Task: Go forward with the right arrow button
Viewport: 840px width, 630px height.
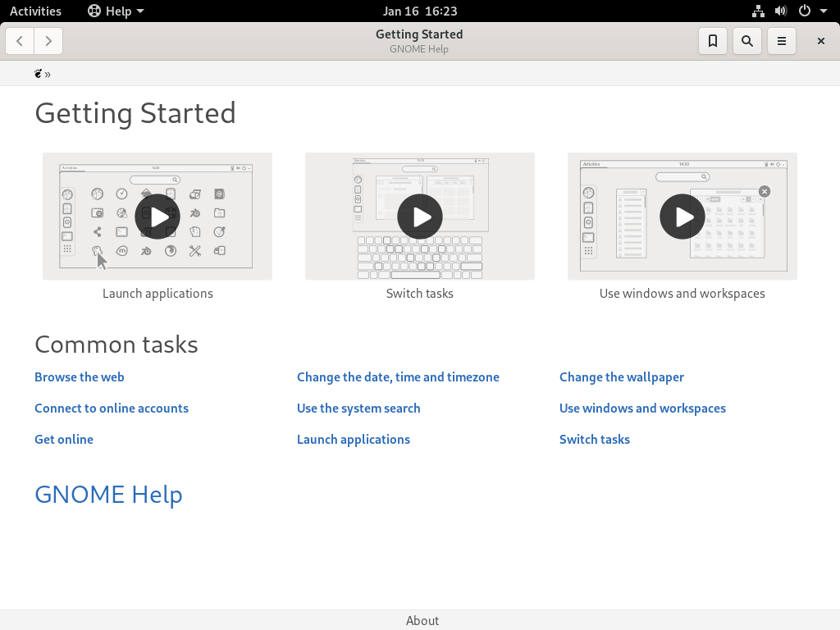Action: pyautogui.click(x=48, y=41)
